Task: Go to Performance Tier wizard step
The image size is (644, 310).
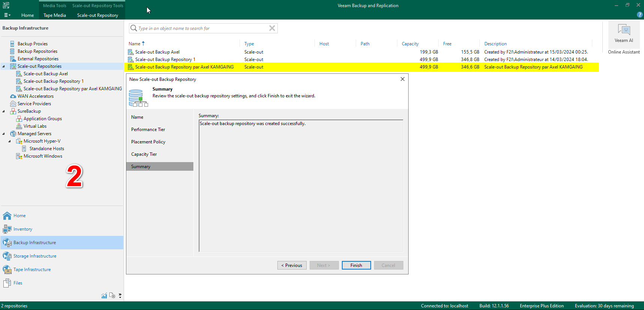Action: [x=148, y=130]
